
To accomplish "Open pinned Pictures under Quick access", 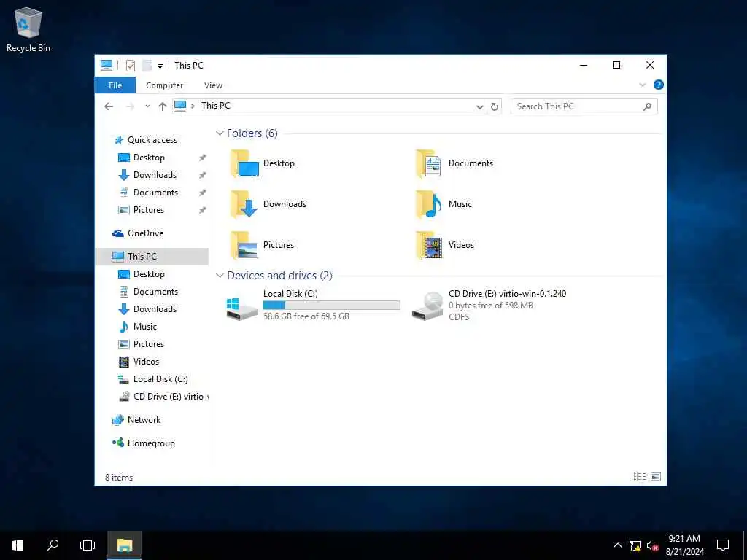I will tap(148, 210).
